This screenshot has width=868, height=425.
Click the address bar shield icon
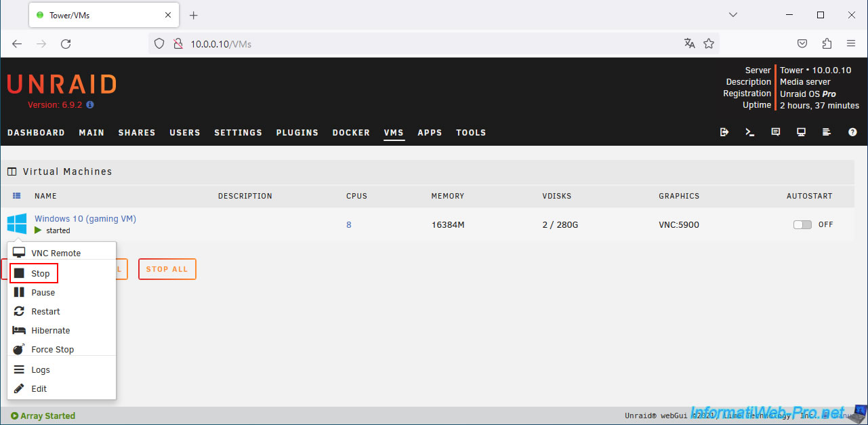pos(159,43)
